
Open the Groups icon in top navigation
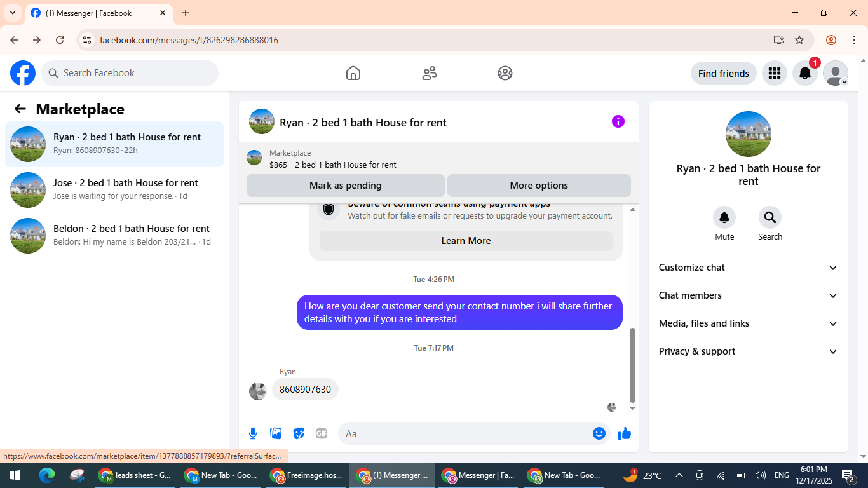click(x=505, y=73)
